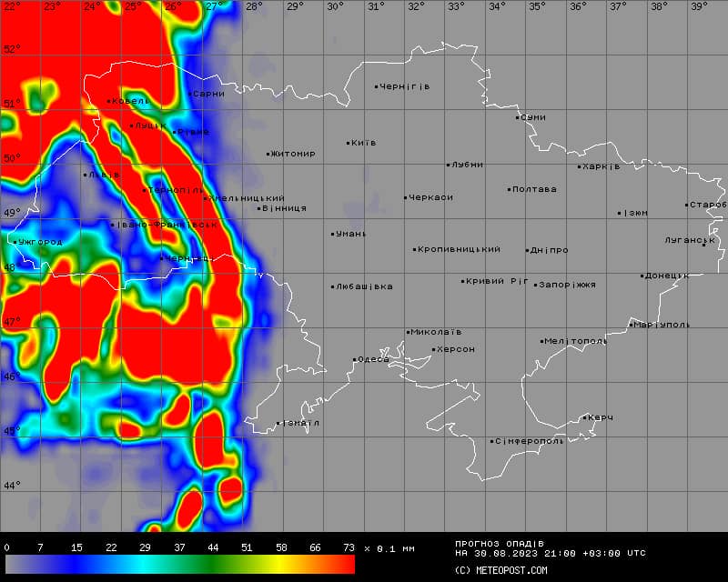Click the blue section of the legend bar
This screenshot has width=728, height=582.
click(68, 565)
